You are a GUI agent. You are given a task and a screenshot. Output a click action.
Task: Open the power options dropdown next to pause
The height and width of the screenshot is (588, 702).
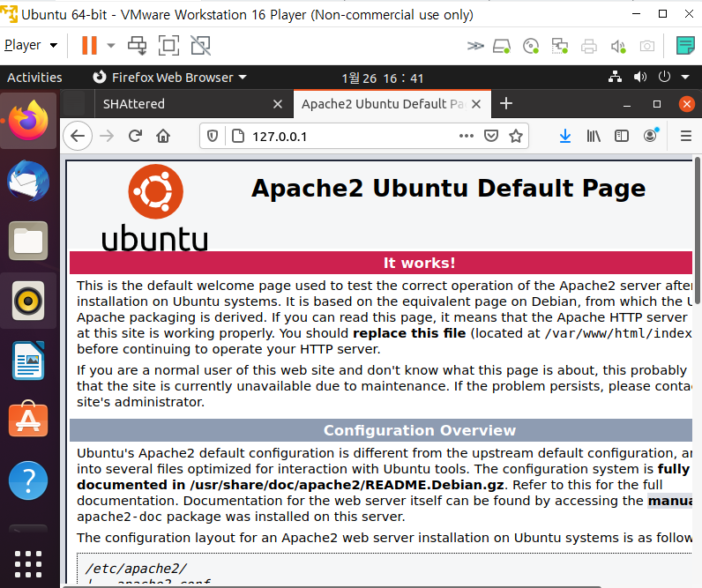point(111,45)
